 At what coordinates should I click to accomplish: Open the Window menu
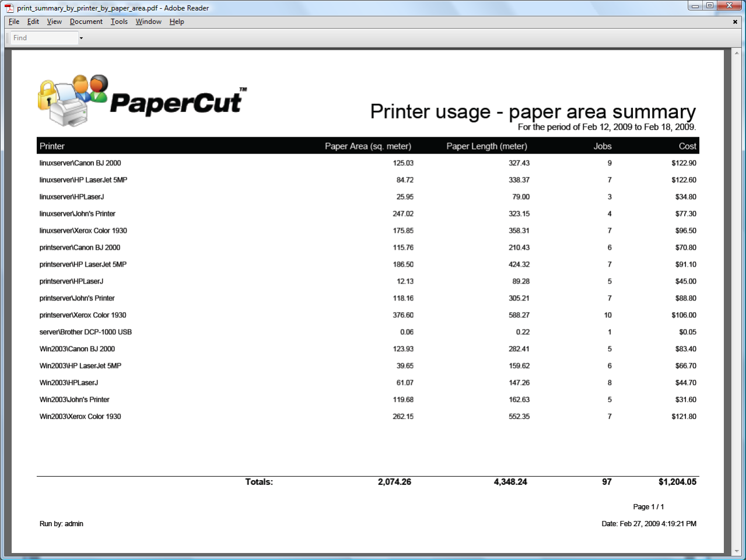coord(148,22)
